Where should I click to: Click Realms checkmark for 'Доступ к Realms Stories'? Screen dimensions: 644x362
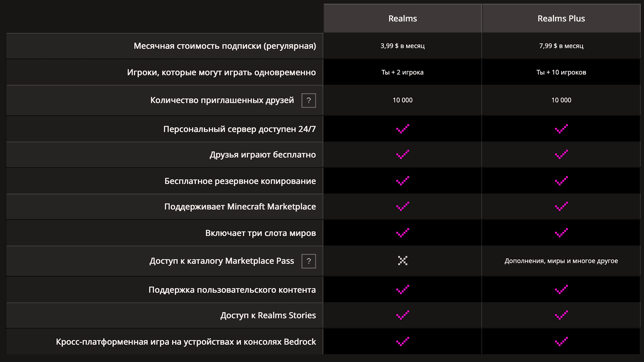402,315
